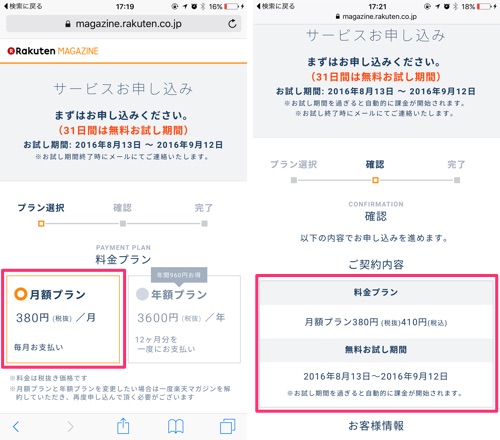
Task: Select the 月額プラン radio button
Action: pyautogui.click(x=20, y=294)
